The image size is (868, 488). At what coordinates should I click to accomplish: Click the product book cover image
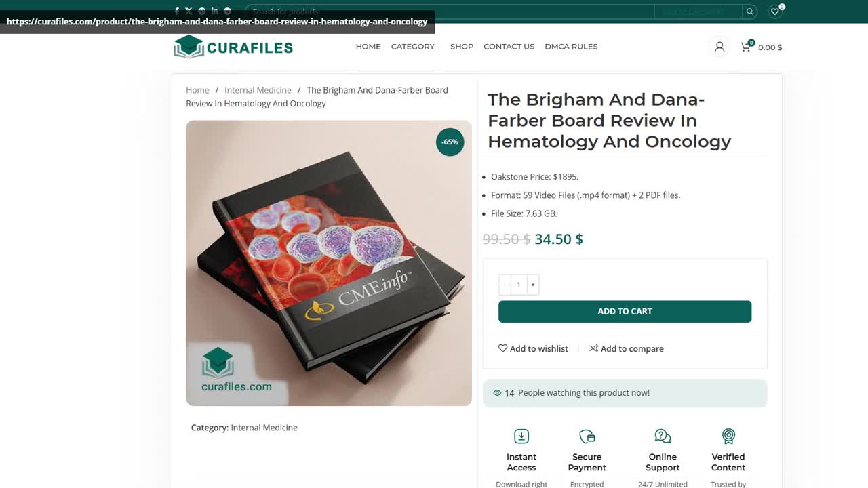point(329,263)
